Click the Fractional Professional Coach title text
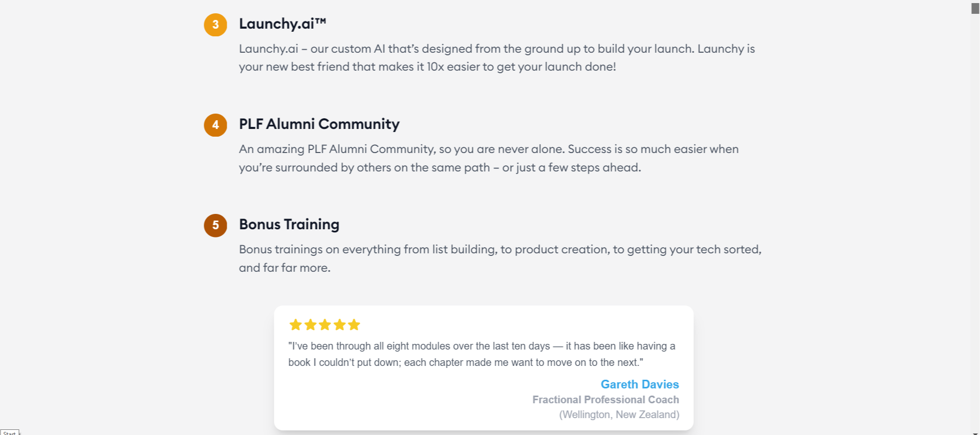This screenshot has height=435, width=980. coord(605,400)
